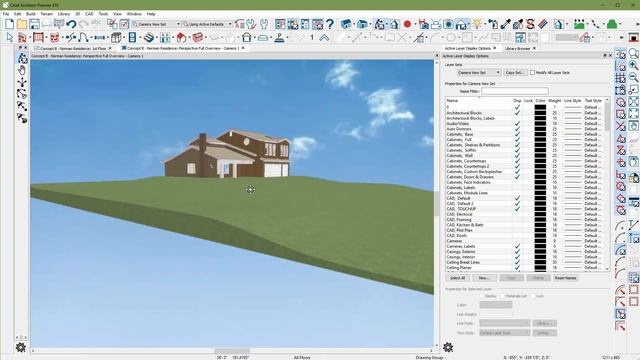Click the Zoom In magnifier icon

(633, 65)
